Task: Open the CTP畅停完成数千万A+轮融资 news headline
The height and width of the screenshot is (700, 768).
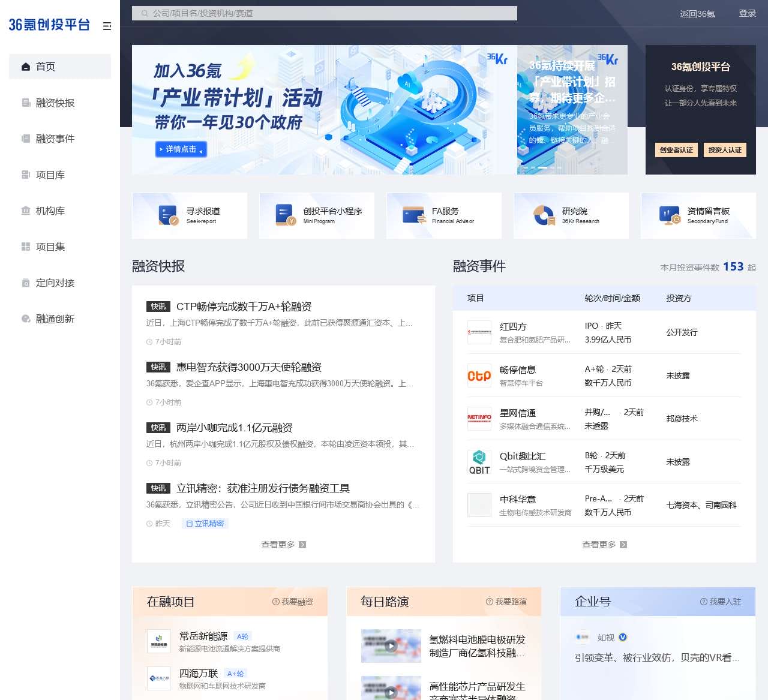Action: [x=244, y=307]
